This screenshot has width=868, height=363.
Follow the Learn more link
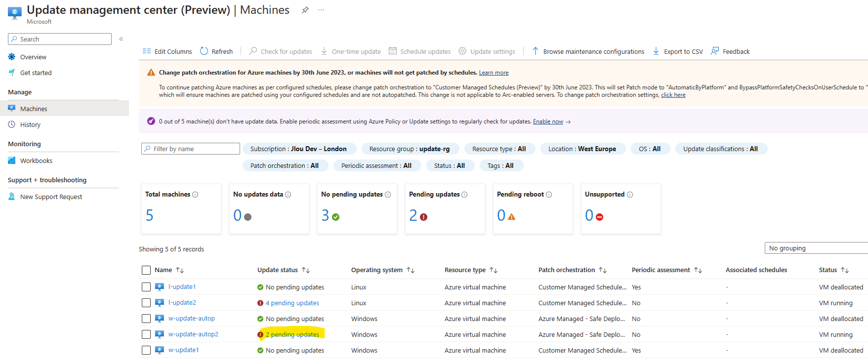[x=494, y=73]
